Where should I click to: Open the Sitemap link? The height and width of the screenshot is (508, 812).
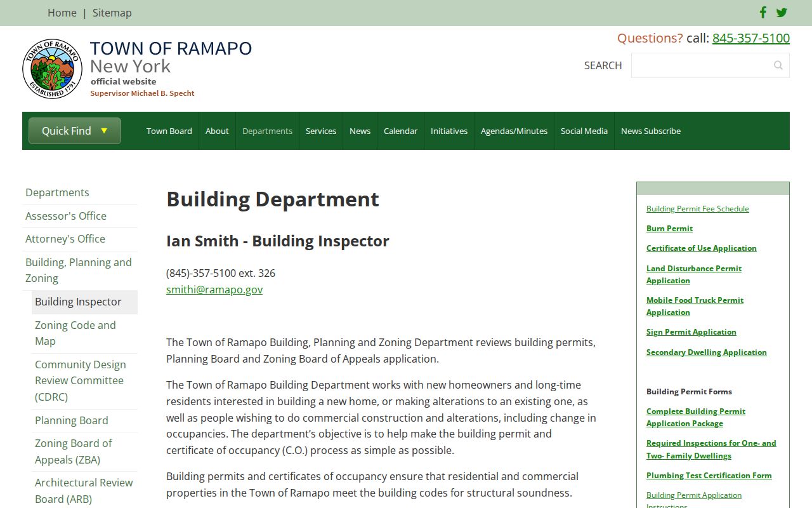tap(112, 13)
